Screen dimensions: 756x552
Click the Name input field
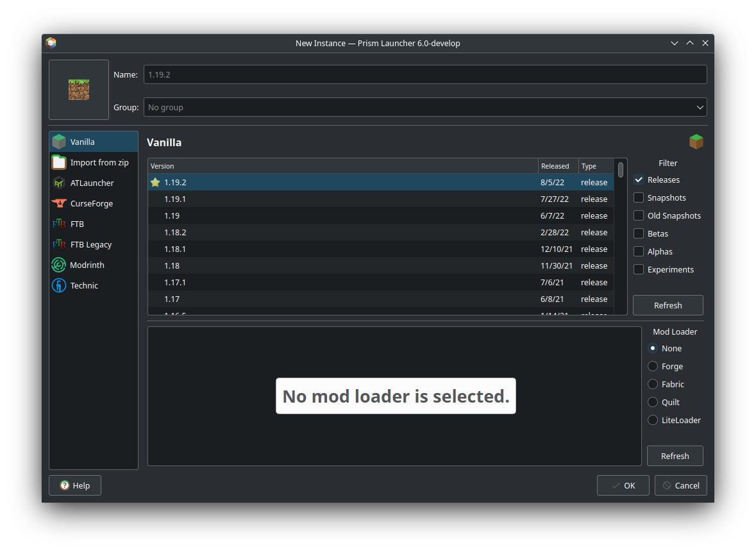(x=425, y=74)
